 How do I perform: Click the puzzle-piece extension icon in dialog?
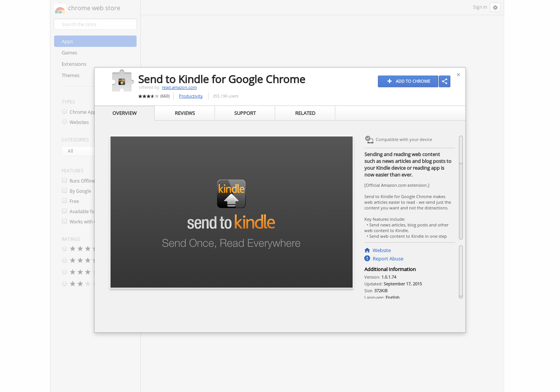click(x=123, y=81)
